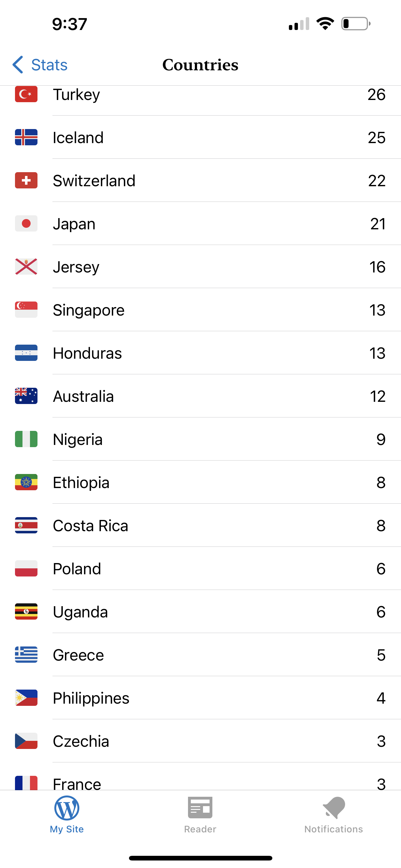Tap the Uganda flag icon

[26, 612]
